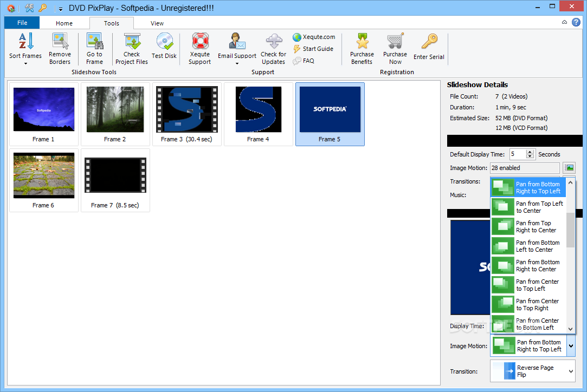Viewport: 587px width, 392px height.
Task: Open the quick access toolbar customize arrow
Action: click(x=60, y=9)
